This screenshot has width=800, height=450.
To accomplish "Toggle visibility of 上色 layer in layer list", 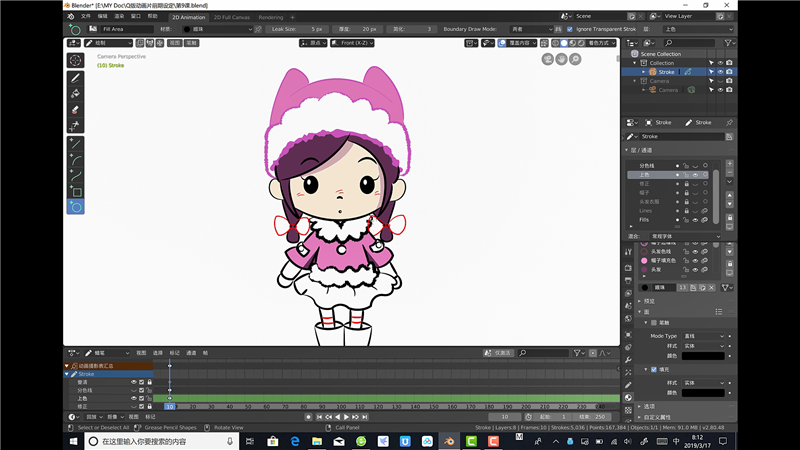I will 695,175.
